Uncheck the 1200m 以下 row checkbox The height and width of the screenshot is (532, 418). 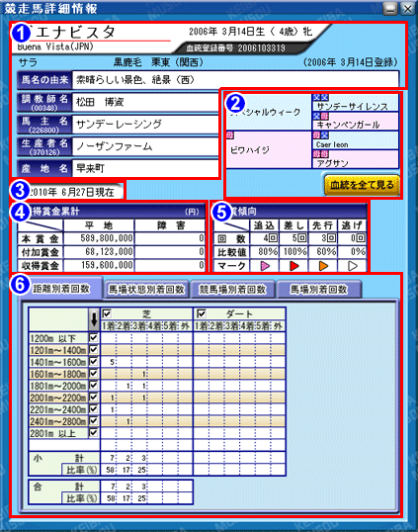tap(93, 337)
